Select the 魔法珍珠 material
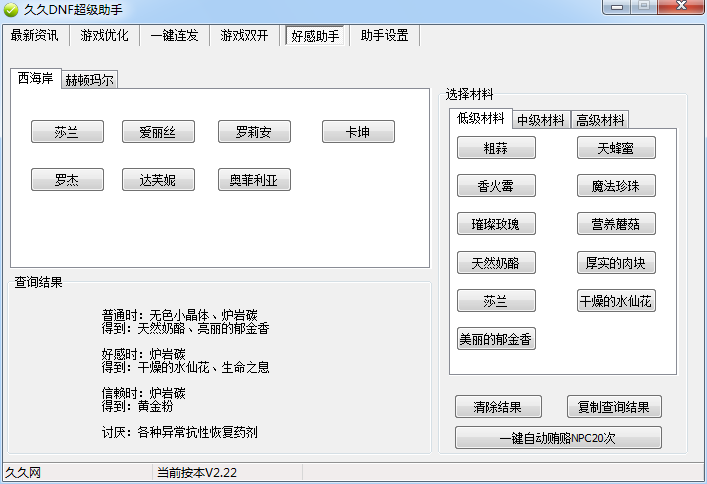This screenshot has height=484, width=707. tap(616, 186)
